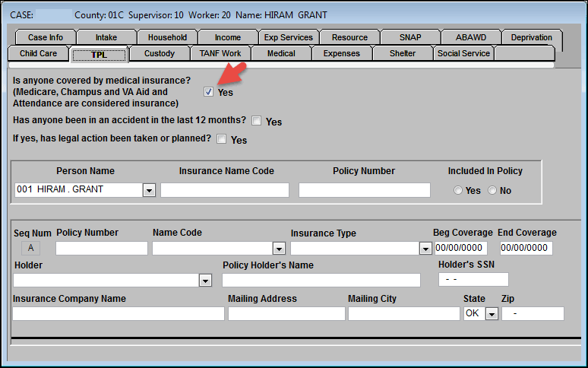The height and width of the screenshot is (368, 588).
Task: Click the Insurance Company Name field
Action: tap(119, 313)
